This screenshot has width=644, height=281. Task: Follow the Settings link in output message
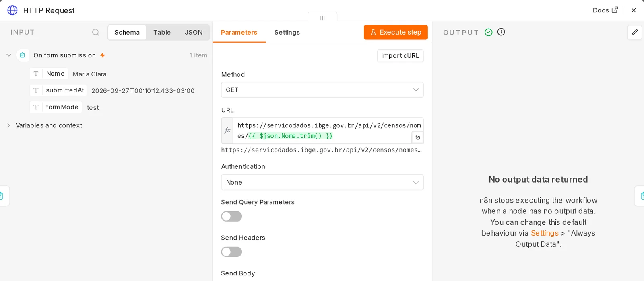545,233
